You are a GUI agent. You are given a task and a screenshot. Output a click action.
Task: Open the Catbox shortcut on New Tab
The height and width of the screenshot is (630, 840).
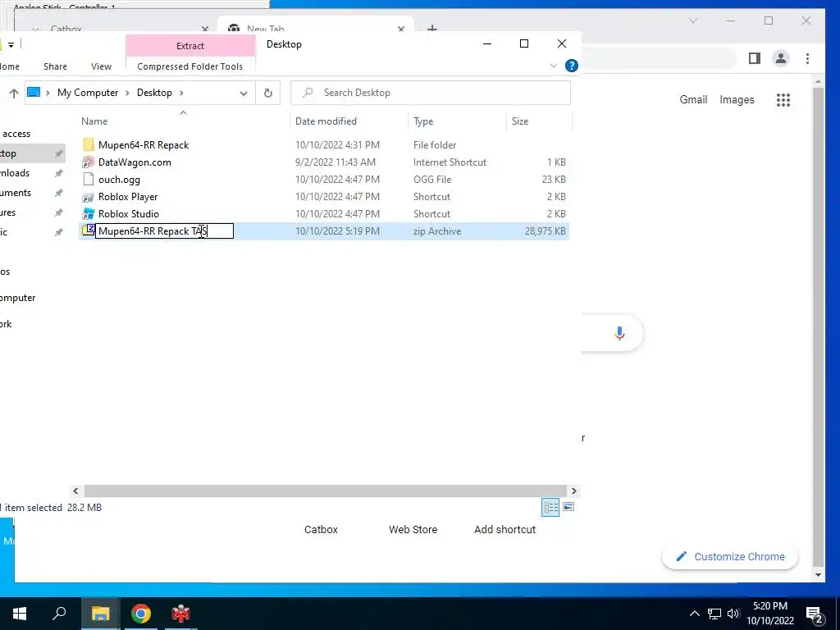tap(321, 529)
